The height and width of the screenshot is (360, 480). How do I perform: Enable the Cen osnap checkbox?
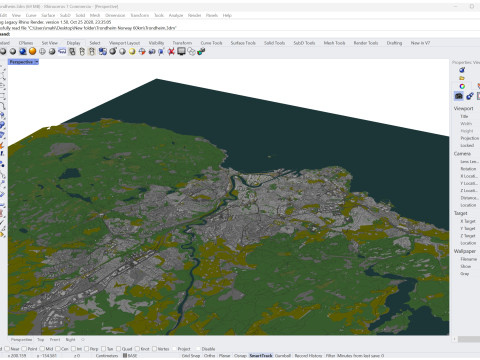click(57, 349)
